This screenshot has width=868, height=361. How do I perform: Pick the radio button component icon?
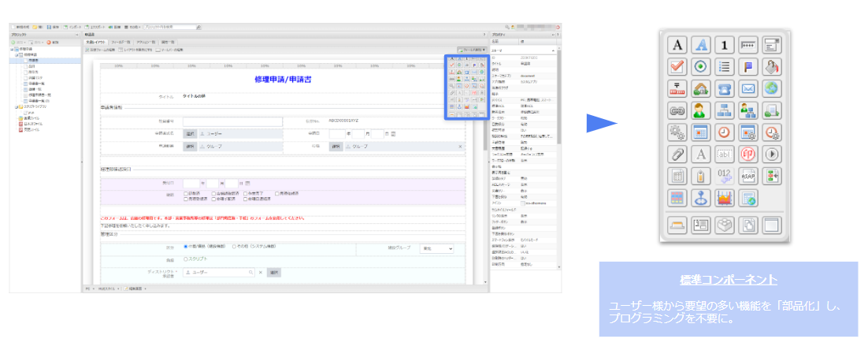[x=702, y=66]
